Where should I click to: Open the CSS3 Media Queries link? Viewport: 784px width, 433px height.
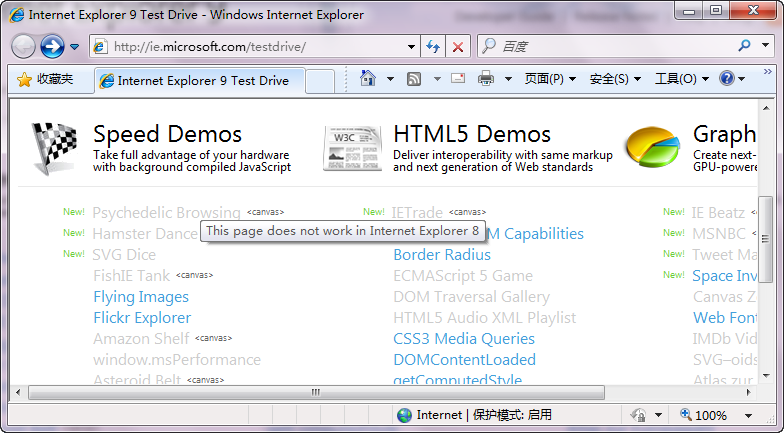[464, 339]
